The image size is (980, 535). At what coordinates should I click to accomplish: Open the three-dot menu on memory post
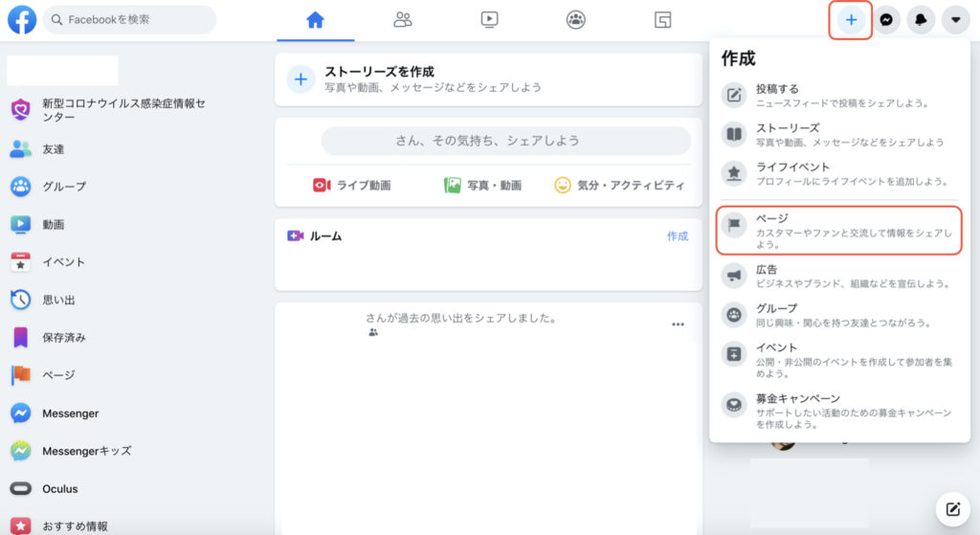click(679, 324)
